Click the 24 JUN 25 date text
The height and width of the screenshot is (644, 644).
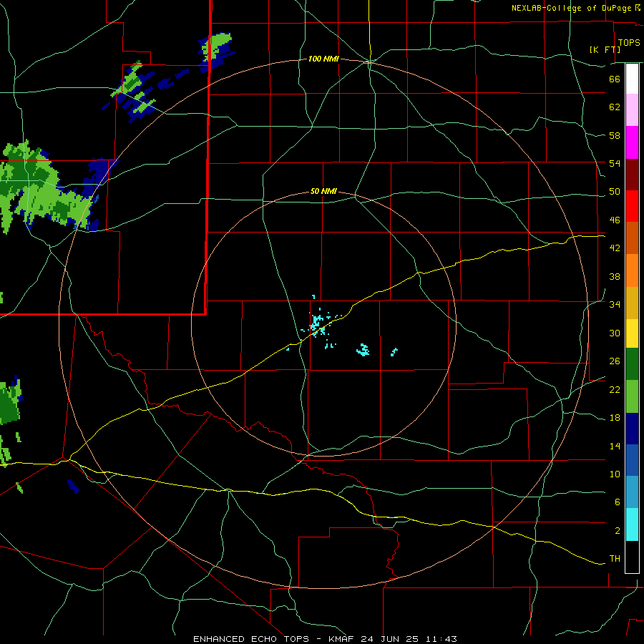pyautogui.click(x=389, y=639)
